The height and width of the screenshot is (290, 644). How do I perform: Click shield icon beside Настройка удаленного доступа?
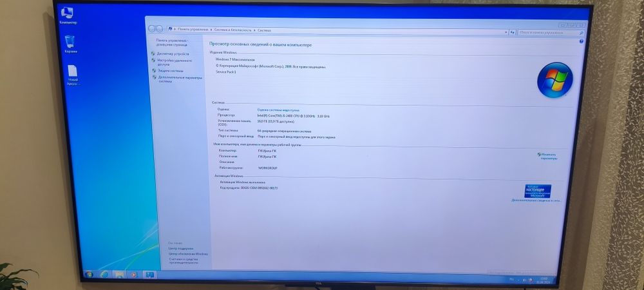154,61
